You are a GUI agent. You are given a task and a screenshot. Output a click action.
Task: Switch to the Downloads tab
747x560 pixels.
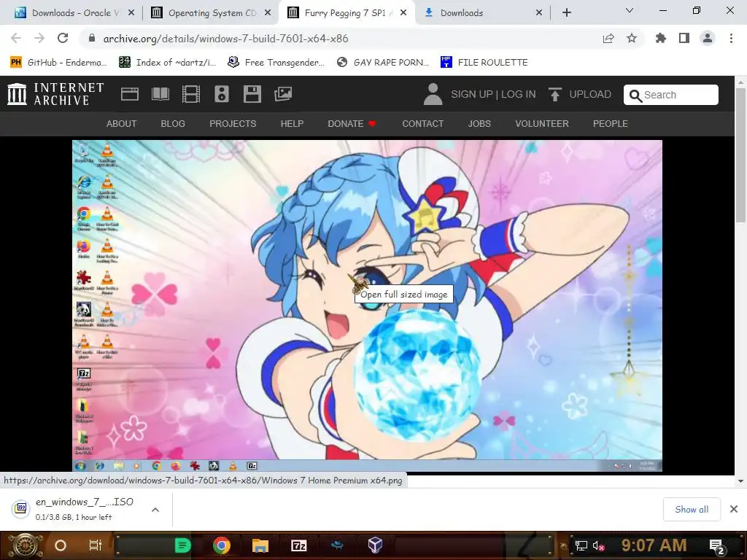coord(482,13)
